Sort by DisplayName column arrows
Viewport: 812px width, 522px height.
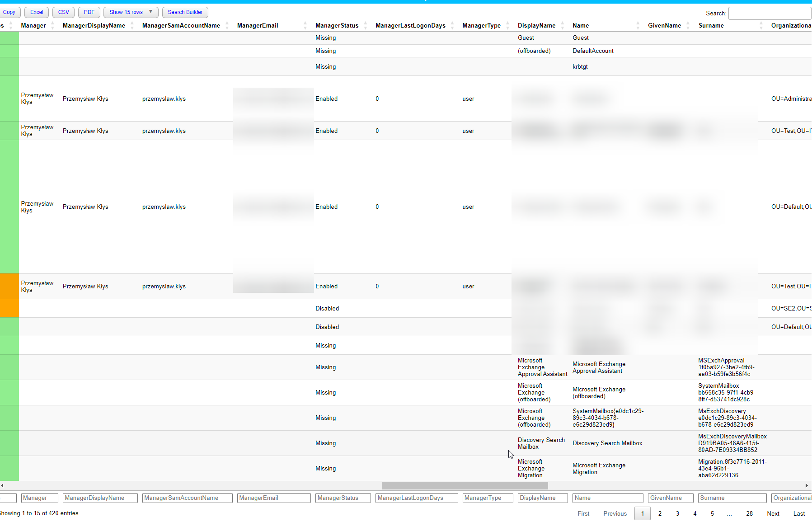click(563, 26)
